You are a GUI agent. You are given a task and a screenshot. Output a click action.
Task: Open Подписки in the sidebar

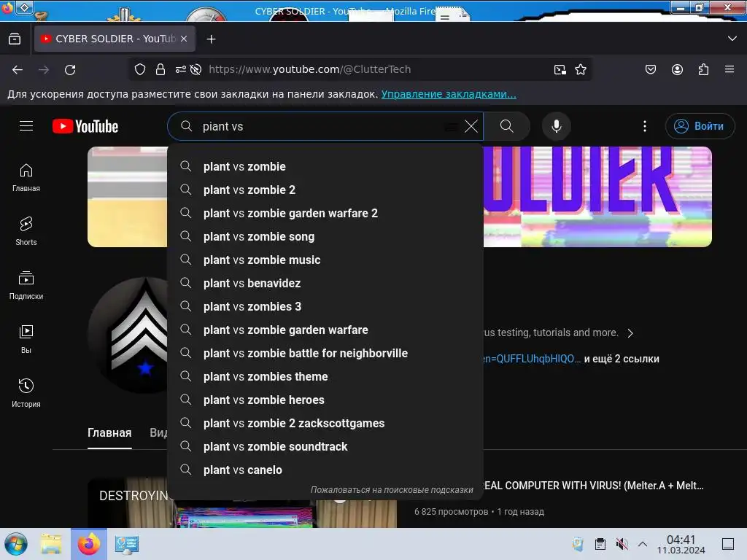(x=26, y=285)
